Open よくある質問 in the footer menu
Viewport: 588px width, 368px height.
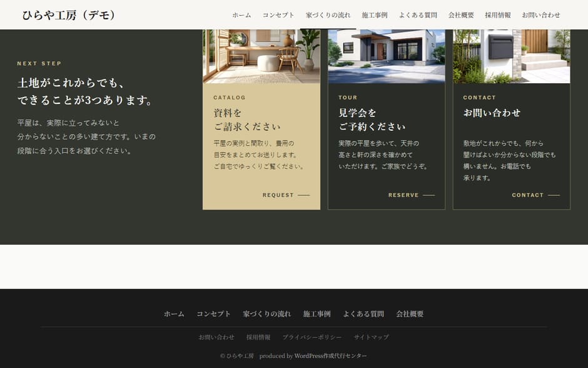(363, 314)
